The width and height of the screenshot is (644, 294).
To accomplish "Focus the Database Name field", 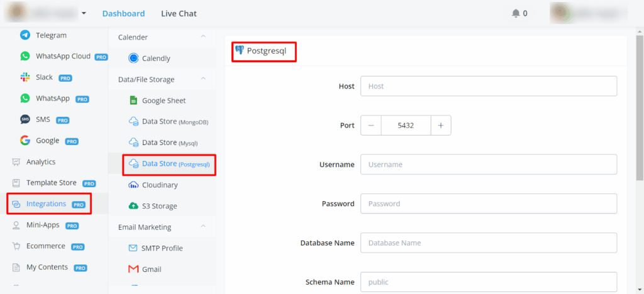I will click(488, 242).
